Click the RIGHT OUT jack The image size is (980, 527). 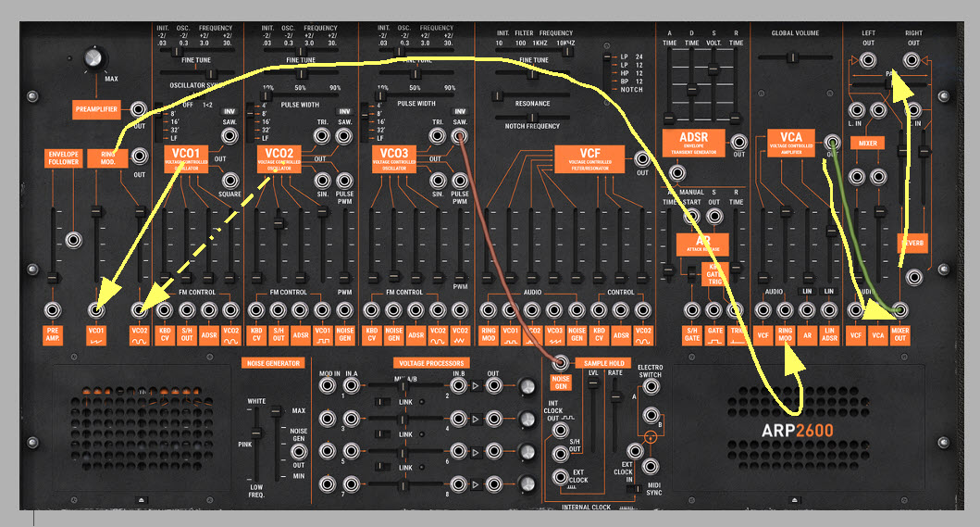tap(912, 60)
